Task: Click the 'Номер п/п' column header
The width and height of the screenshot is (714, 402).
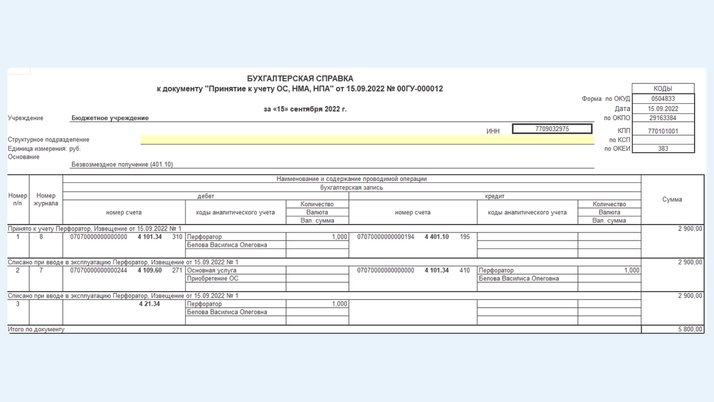Action: [18, 199]
